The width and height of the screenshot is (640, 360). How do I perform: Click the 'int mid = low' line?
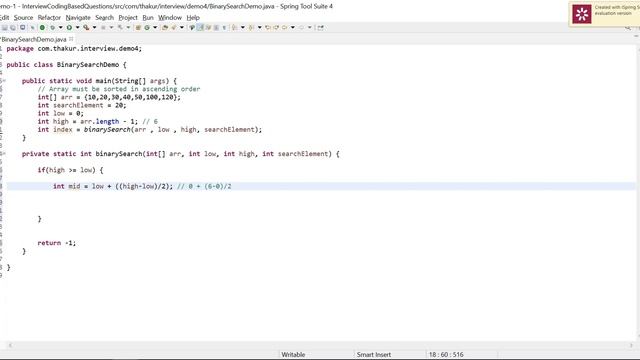[142, 187]
